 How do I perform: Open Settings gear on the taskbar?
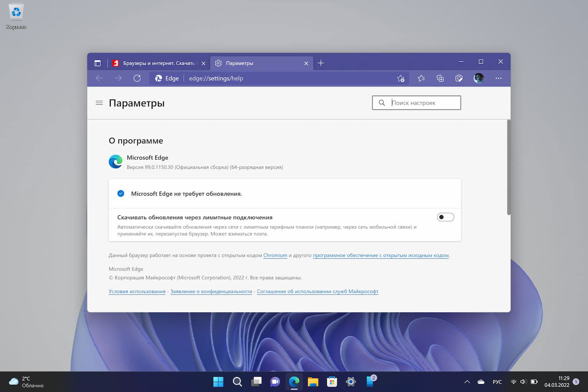click(x=351, y=381)
